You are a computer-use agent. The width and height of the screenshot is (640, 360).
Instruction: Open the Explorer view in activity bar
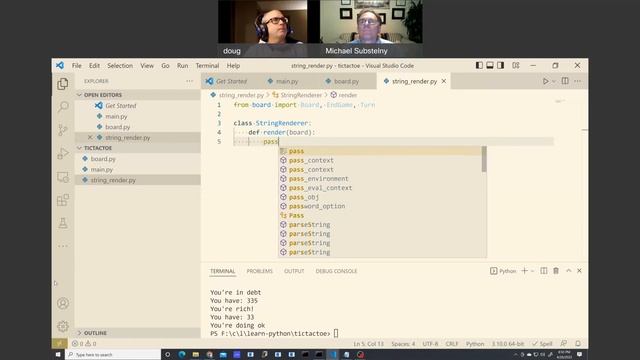[63, 84]
